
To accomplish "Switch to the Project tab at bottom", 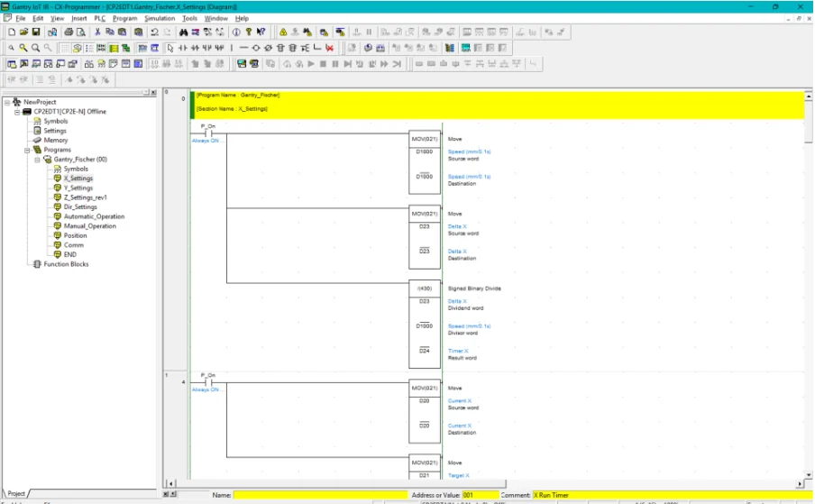I will 16,493.
